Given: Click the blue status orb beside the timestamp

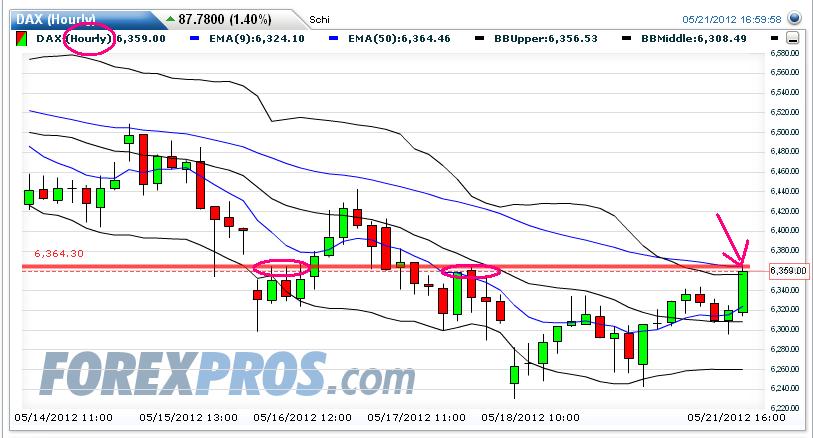Looking at the screenshot, I should coord(794,19).
